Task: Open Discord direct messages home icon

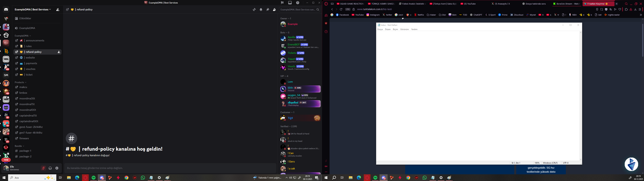Action: click(6, 10)
